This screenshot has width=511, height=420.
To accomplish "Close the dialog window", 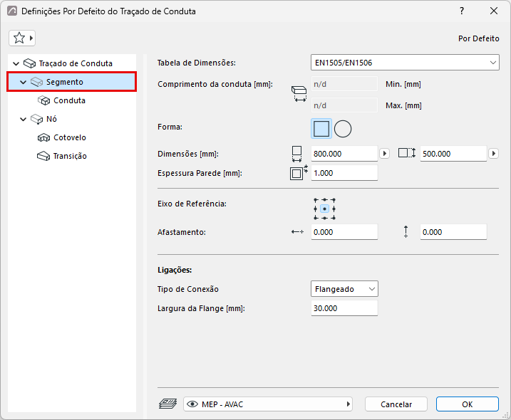I will pyautogui.click(x=494, y=11).
